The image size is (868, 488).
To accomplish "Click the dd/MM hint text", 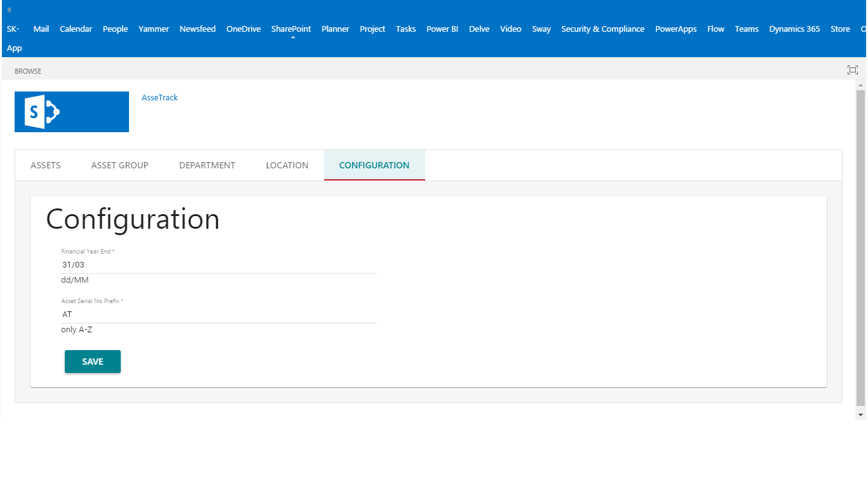I will (x=75, y=280).
